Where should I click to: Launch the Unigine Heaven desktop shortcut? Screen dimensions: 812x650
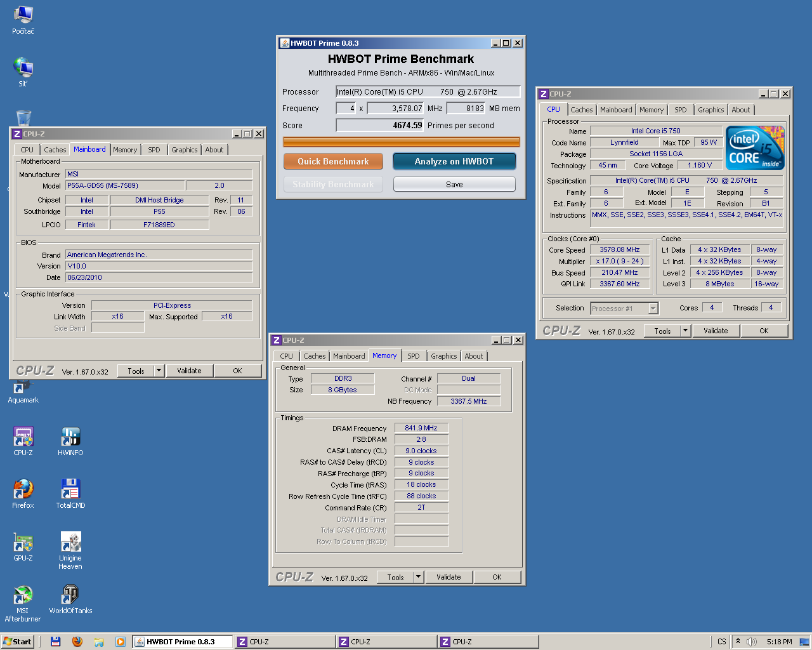pyautogui.click(x=70, y=551)
